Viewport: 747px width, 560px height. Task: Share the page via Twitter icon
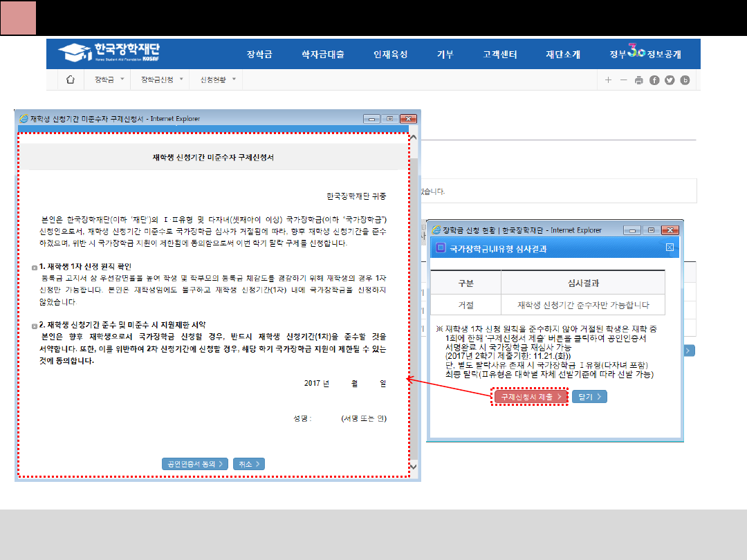670,80
